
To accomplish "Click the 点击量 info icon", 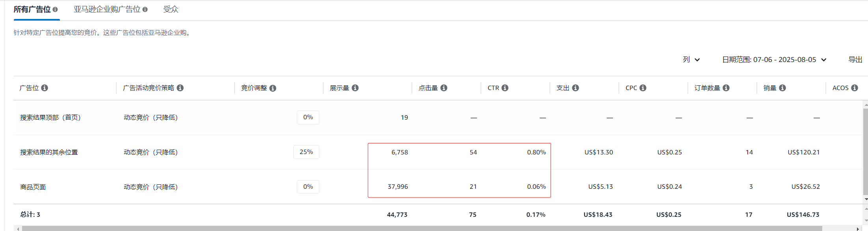I will click(x=444, y=88).
